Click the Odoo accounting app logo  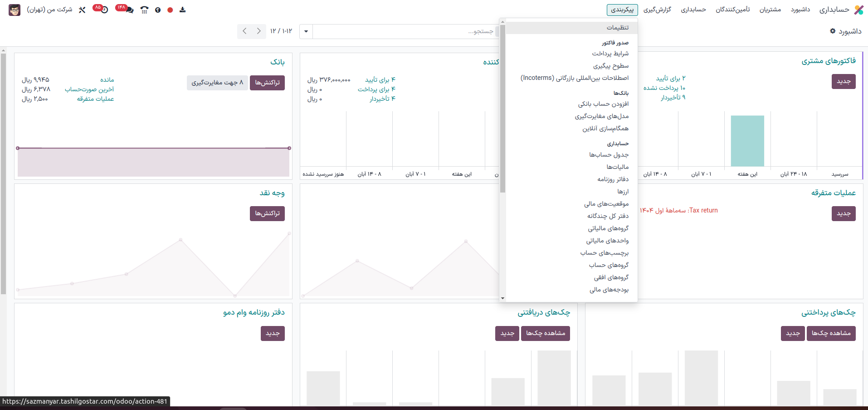coord(858,10)
